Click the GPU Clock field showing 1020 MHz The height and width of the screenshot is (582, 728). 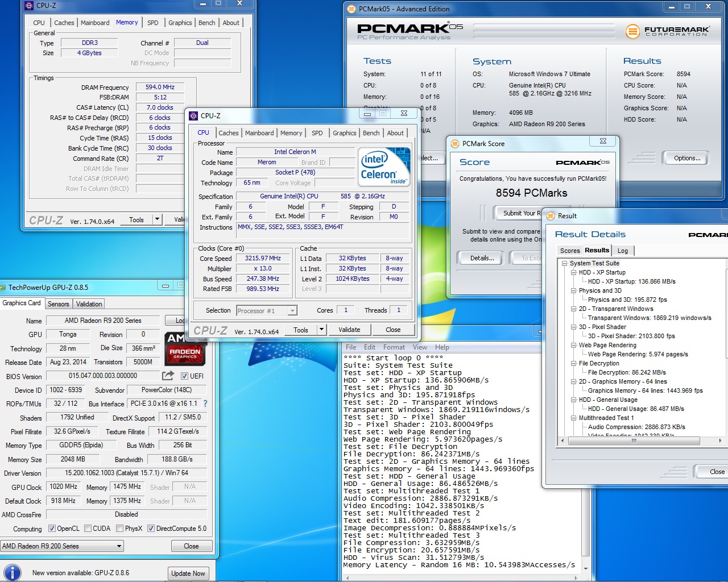point(64,487)
